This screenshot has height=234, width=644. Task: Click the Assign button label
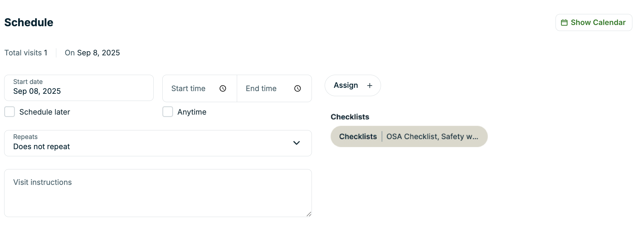coord(346,85)
